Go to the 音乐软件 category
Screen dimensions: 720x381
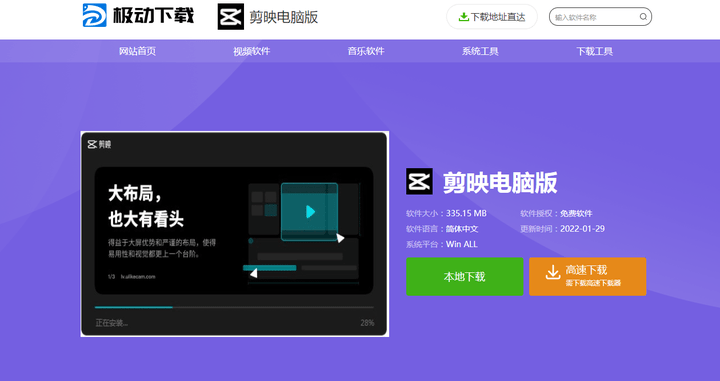coord(366,51)
